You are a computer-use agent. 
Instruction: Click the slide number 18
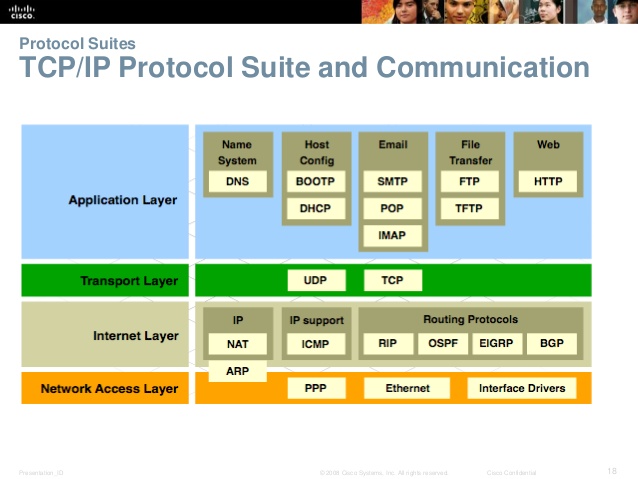tap(612, 471)
